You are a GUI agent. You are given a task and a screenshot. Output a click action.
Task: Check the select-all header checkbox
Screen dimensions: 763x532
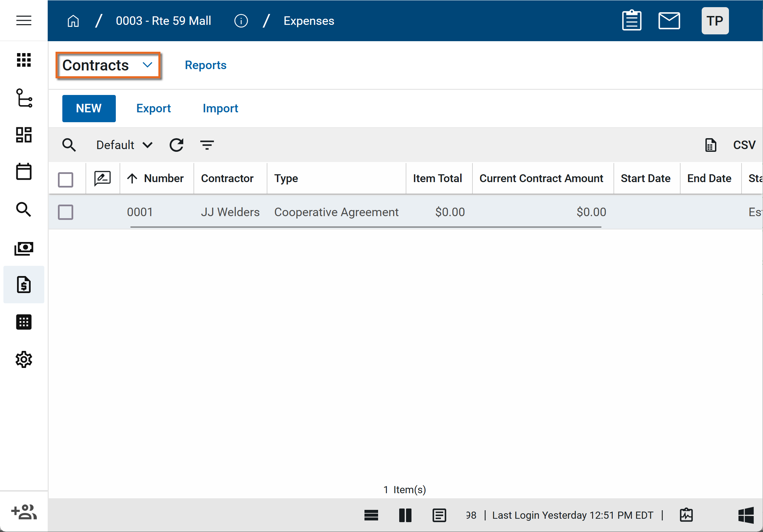point(65,179)
